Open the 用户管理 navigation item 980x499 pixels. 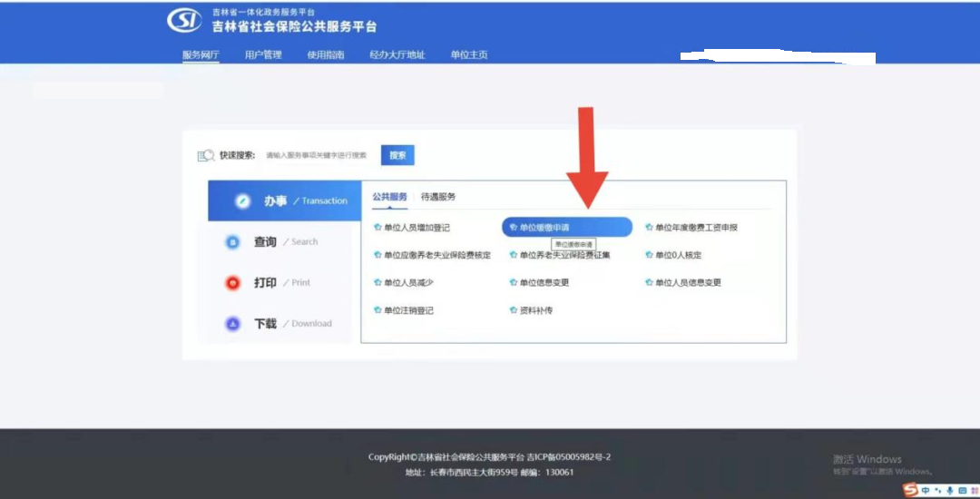coord(263,55)
